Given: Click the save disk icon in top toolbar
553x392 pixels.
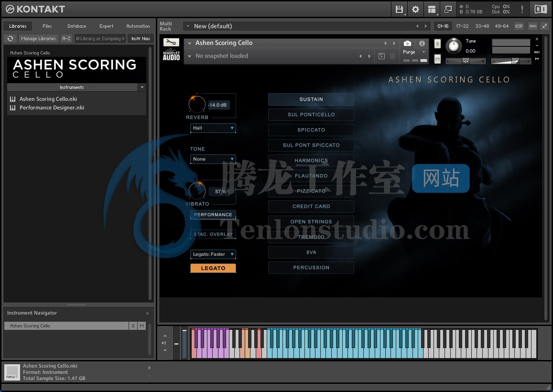Looking at the screenshot, I should click(x=399, y=9).
